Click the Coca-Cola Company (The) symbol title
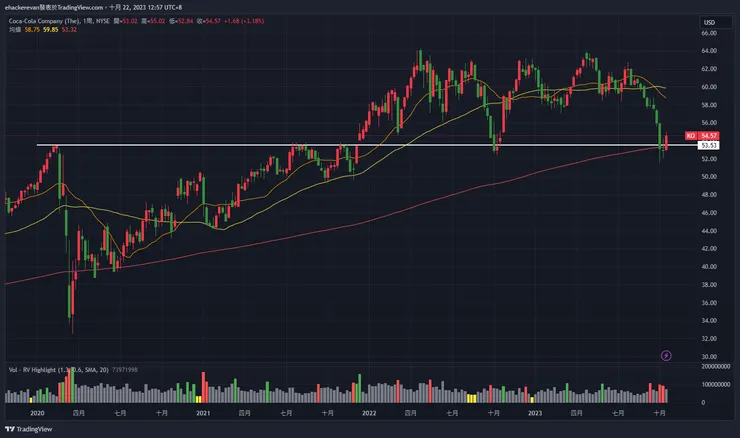 point(44,21)
